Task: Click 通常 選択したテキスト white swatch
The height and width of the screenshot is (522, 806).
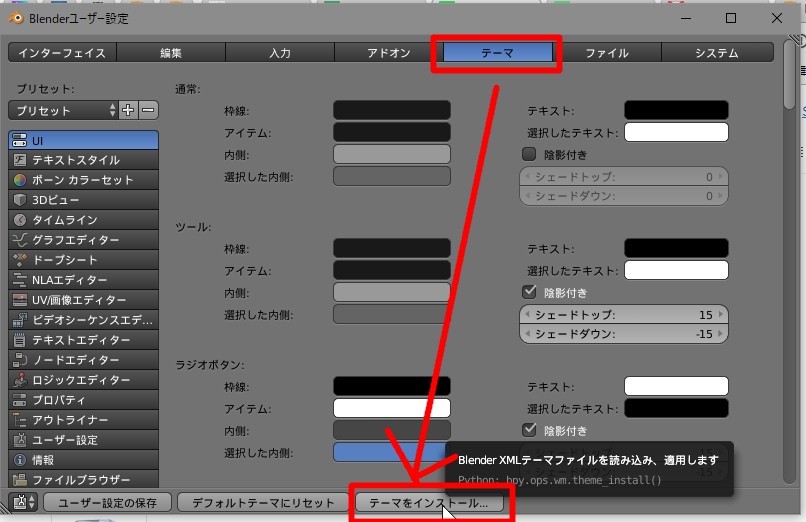Action: (x=676, y=132)
